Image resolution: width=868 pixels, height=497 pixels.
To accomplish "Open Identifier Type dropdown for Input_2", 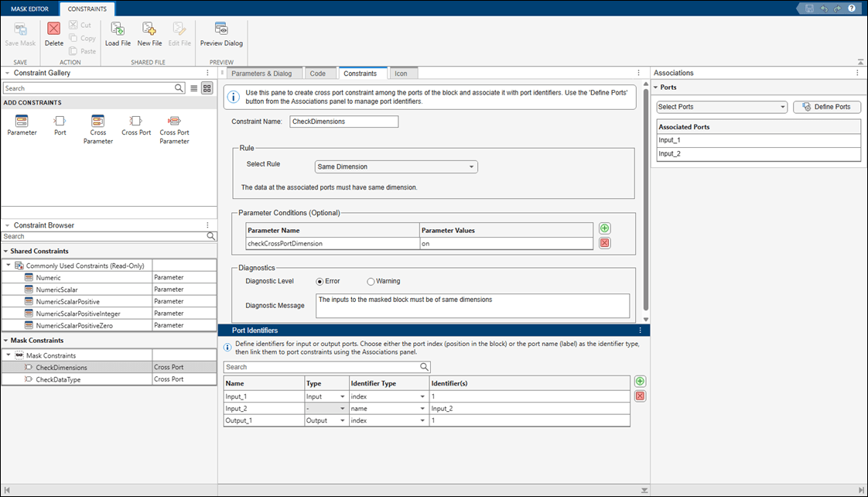I will coord(422,408).
